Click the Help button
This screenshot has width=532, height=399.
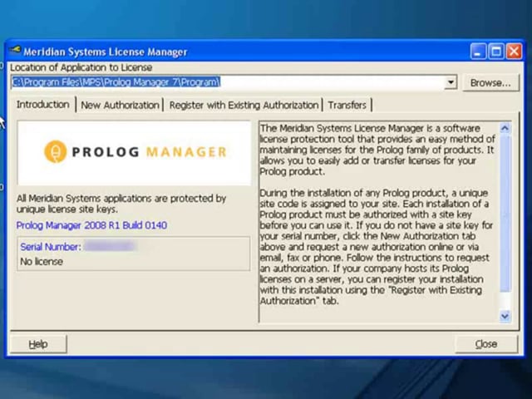[x=38, y=344]
